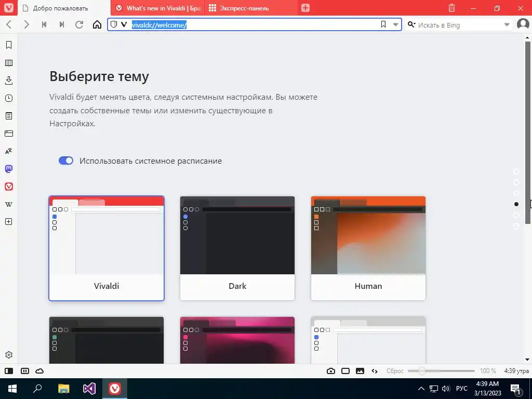Open the Mastodon web panel

tap(9, 169)
